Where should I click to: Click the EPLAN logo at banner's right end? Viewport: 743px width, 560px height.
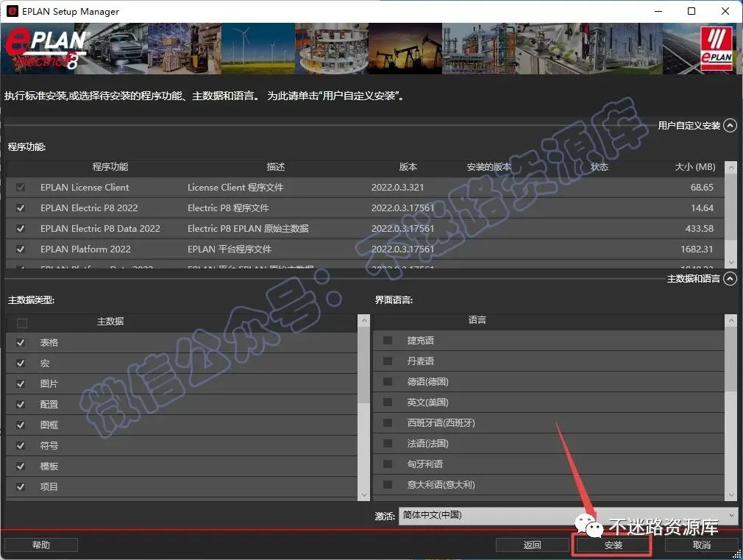(x=716, y=49)
